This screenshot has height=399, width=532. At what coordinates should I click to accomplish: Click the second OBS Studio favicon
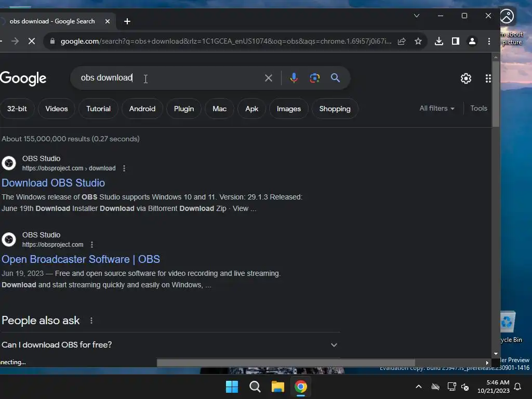pos(9,240)
